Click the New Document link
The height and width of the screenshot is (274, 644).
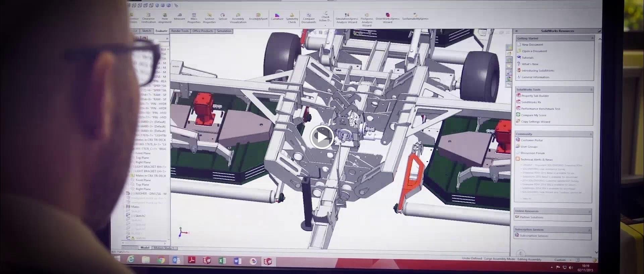[x=532, y=45]
